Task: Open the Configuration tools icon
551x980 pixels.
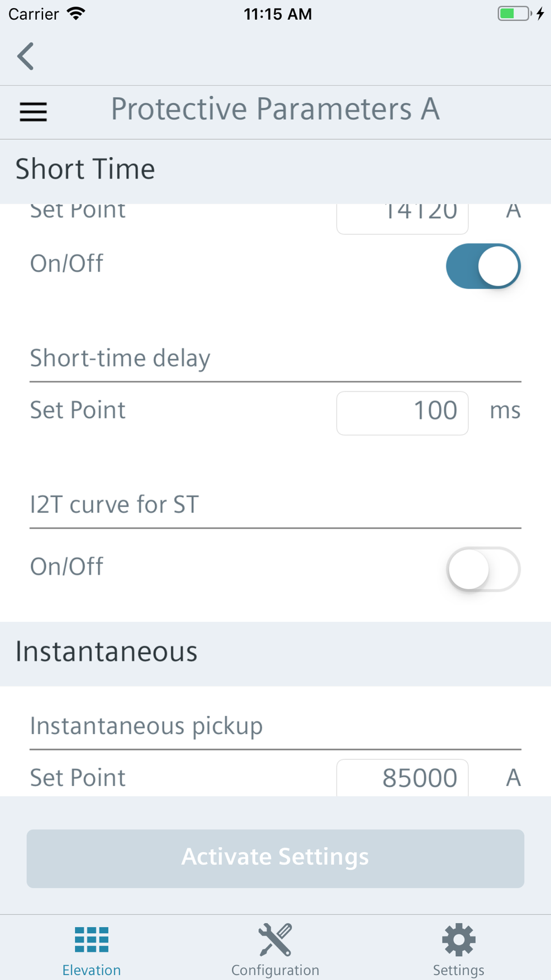Action: (x=275, y=939)
